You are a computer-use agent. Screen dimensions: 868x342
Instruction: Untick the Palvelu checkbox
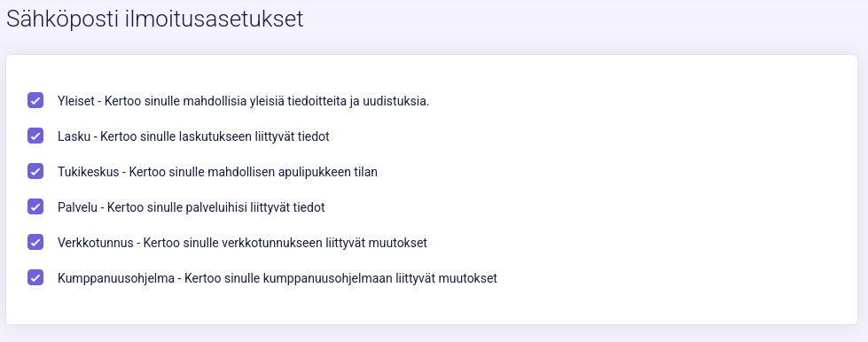pos(35,207)
